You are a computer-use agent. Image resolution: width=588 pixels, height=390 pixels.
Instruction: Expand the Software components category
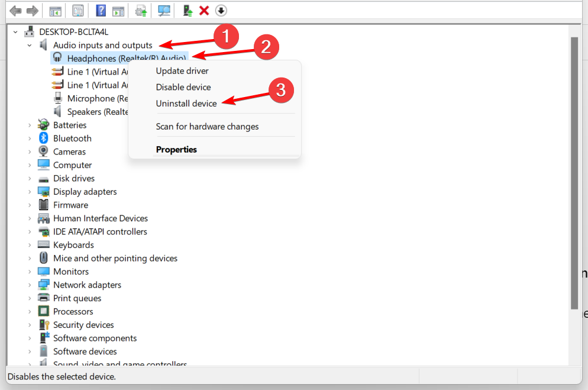pos(30,339)
